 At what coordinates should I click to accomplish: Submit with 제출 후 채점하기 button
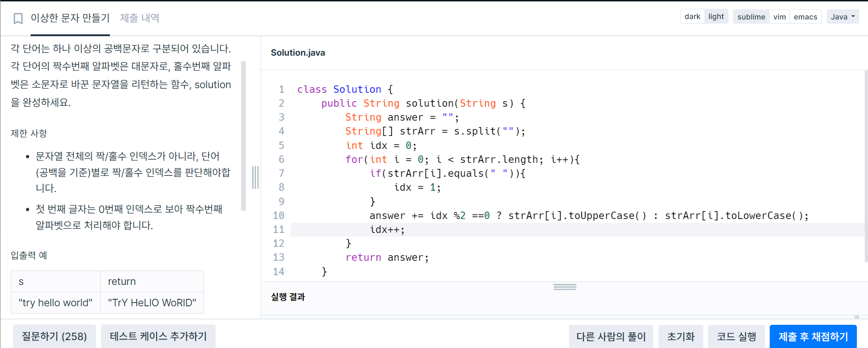[813, 336]
